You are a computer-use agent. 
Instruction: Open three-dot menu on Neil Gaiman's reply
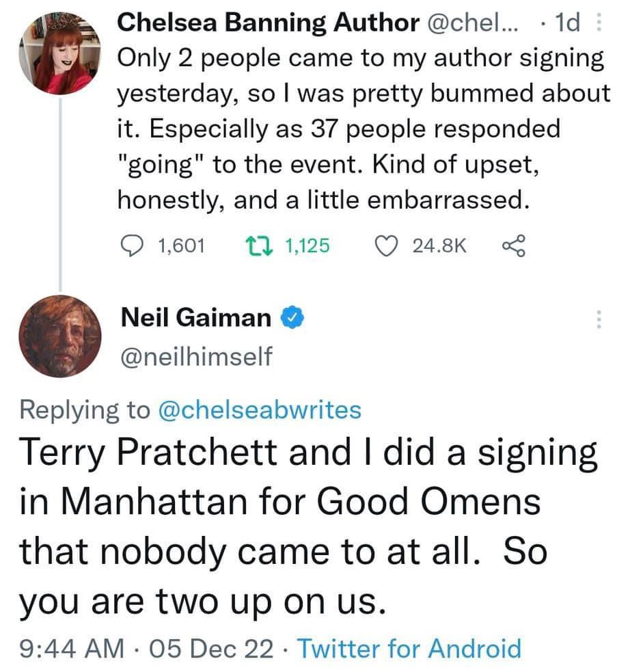click(599, 319)
